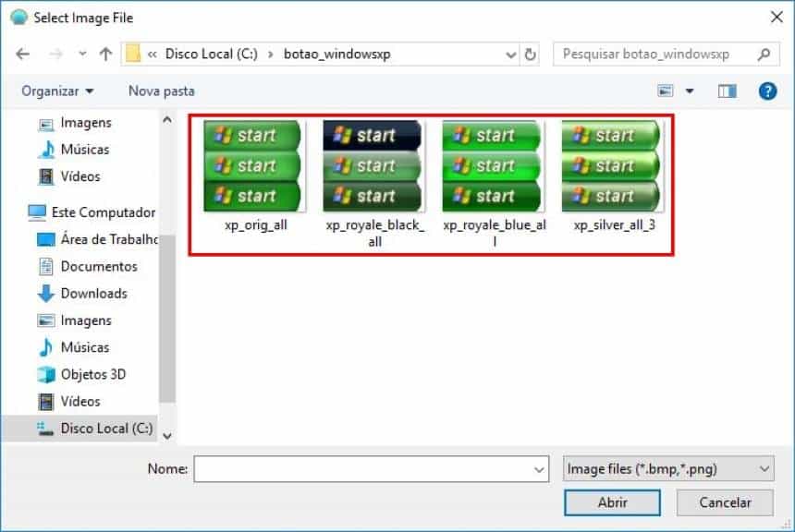The height and width of the screenshot is (532, 795).
Task: Click the search magnifier icon
Action: pos(764,54)
